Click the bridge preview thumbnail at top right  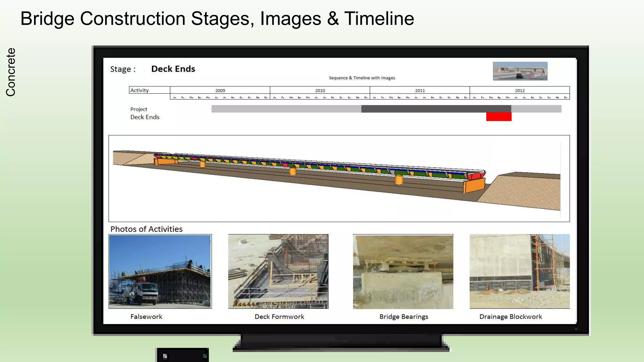pos(520,71)
